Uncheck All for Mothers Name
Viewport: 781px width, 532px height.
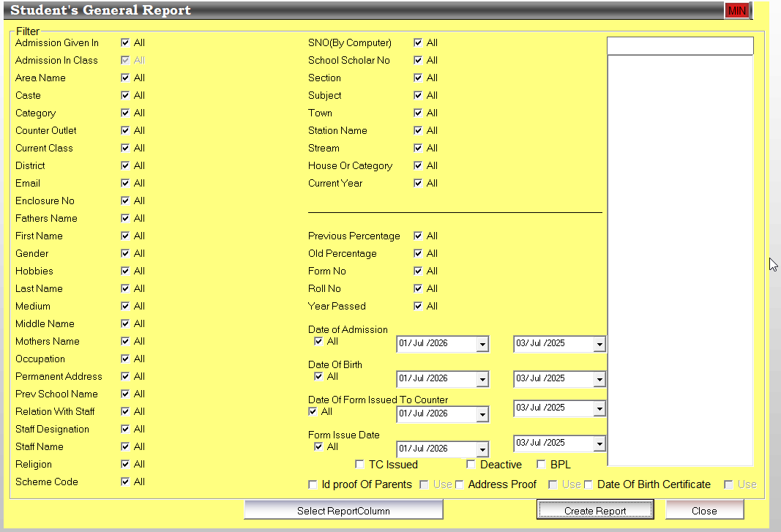pyautogui.click(x=125, y=341)
